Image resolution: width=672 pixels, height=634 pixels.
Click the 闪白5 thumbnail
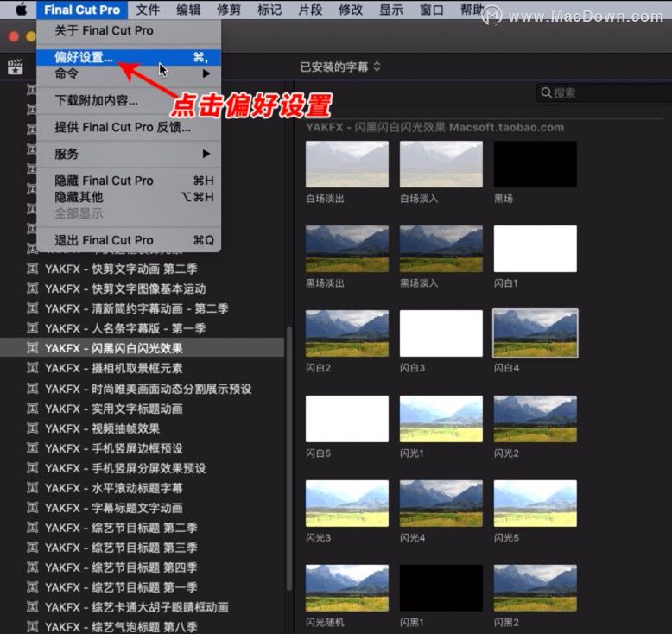(347, 419)
